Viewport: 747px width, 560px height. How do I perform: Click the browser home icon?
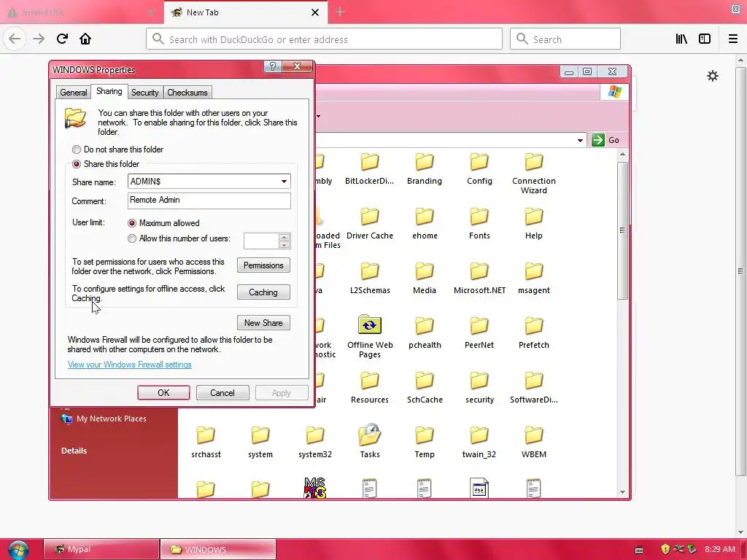click(x=85, y=39)
